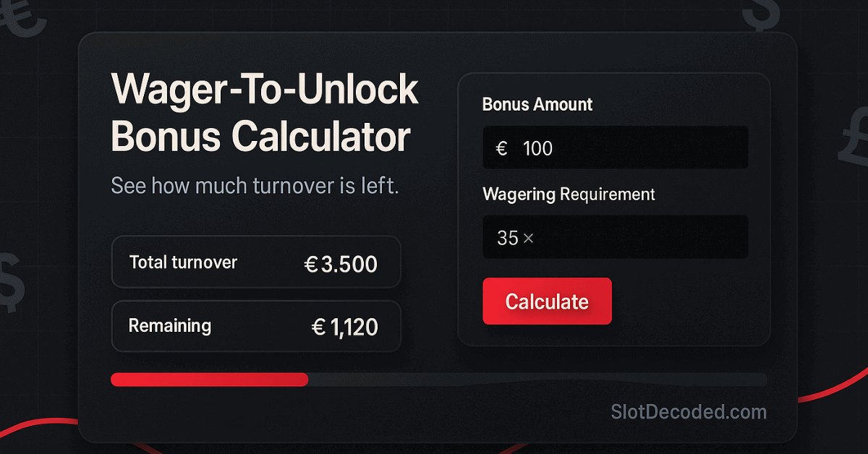Click the euro symbol inside Bonus Amount field

coord(501,149)
